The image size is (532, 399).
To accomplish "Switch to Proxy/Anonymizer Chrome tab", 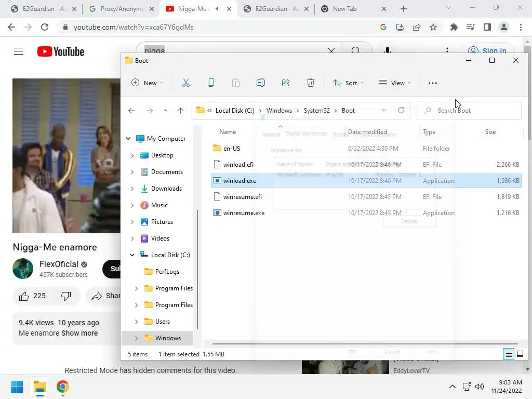I will point(121,9).
